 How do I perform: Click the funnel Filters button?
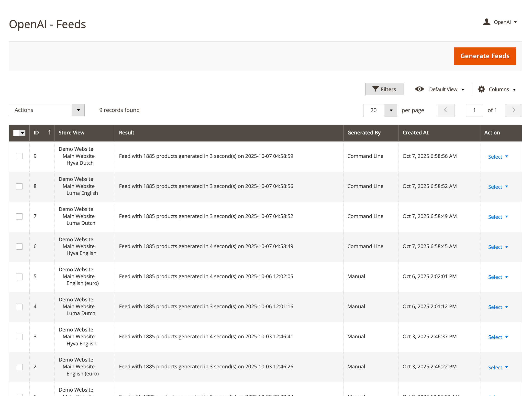pyautogui.click(x=384, y=89)
